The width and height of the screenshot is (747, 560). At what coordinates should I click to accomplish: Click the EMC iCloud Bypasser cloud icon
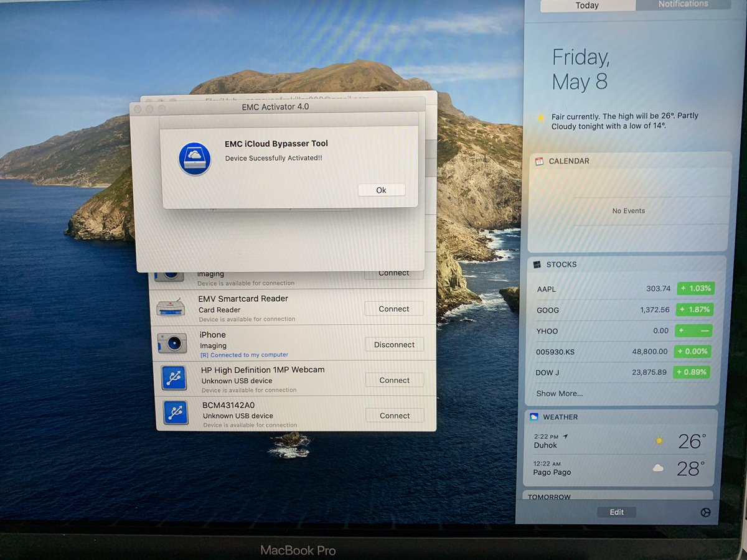195,159
